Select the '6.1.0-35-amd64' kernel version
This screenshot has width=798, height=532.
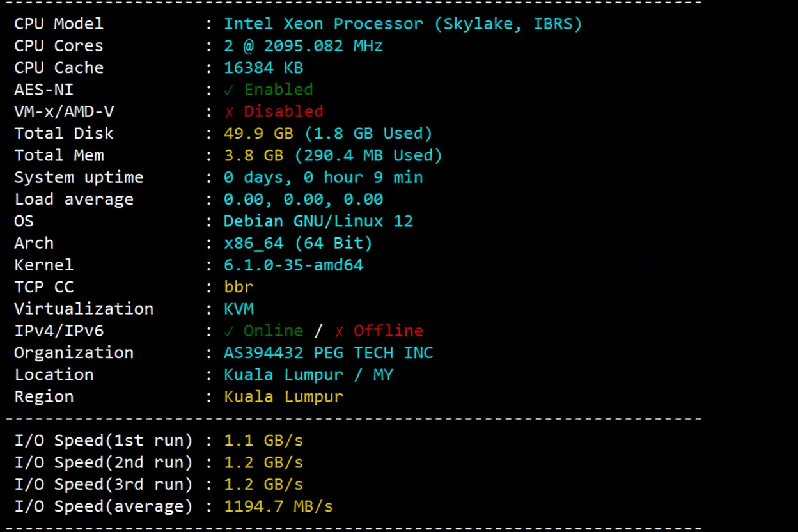(293, 265)
